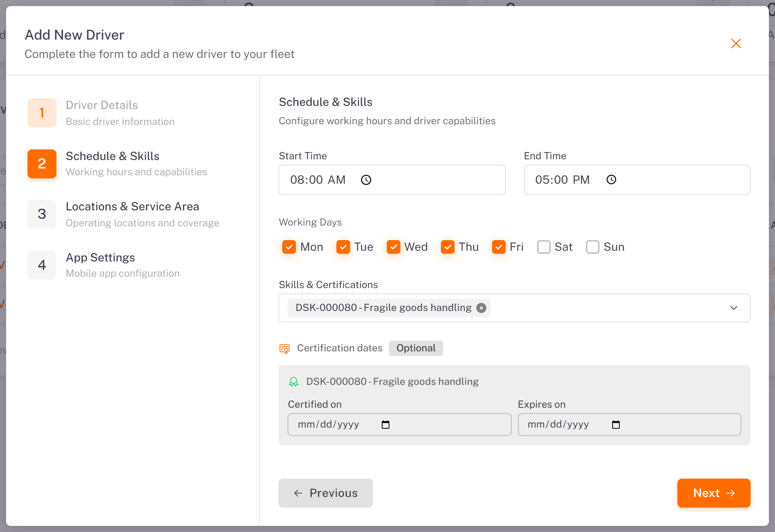Uncheck the Wed working day
Viewport: 775px width, 532px height.
tap(394, 247)
